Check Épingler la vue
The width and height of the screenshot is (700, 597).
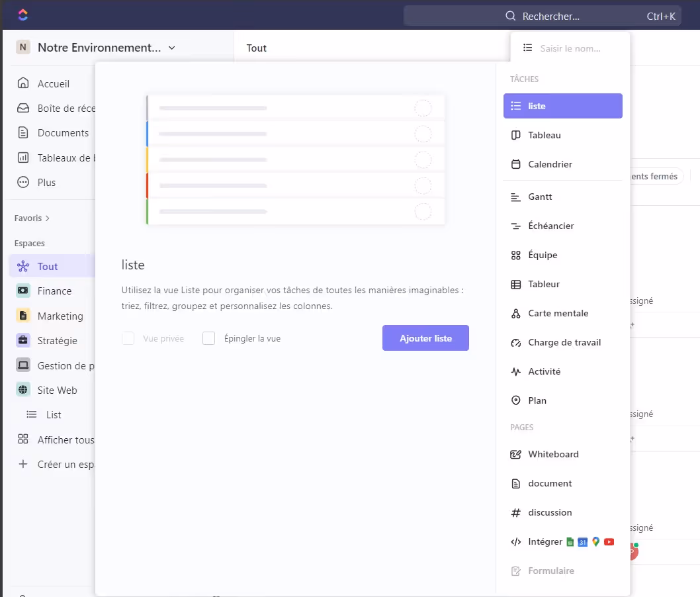[208, 338]
